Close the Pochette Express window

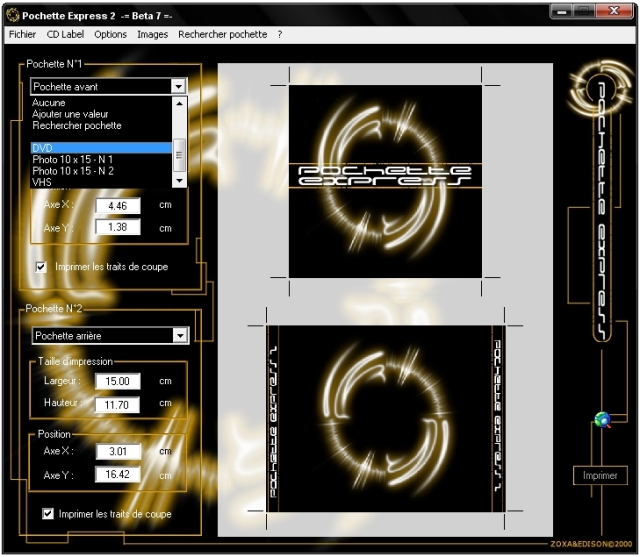point(614,11)
